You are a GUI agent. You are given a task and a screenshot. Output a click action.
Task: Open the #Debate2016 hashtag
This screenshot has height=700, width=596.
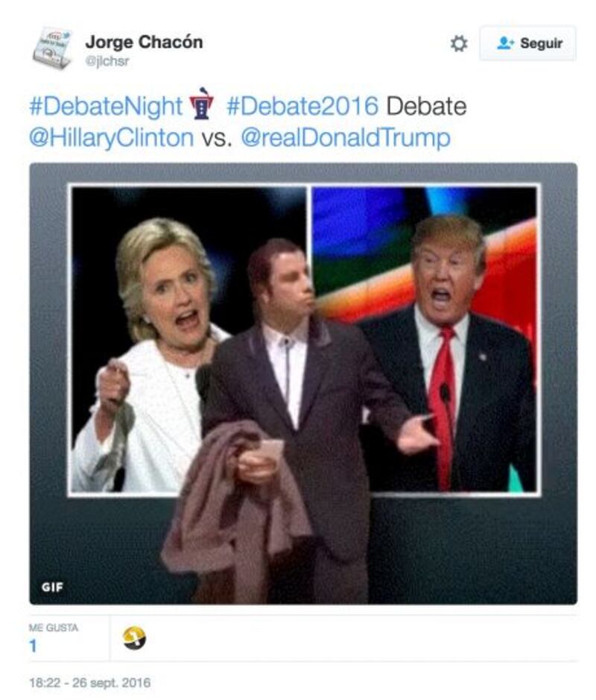tap(302, 107)
